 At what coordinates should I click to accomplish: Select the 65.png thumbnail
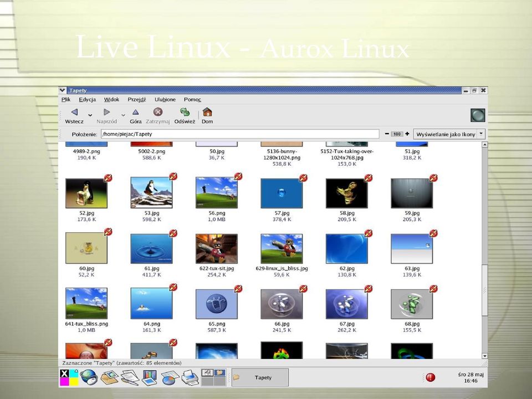coord(217,304)
